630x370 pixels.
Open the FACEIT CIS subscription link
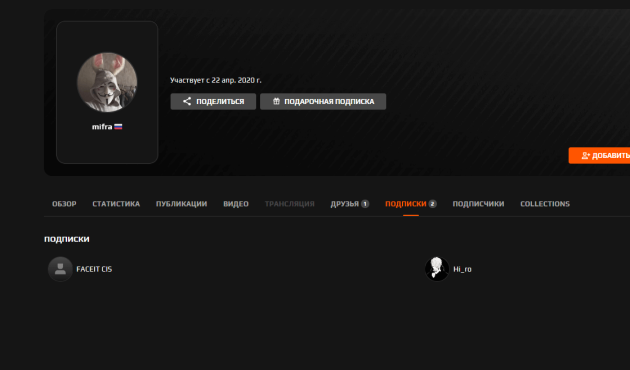click(94, 269)
